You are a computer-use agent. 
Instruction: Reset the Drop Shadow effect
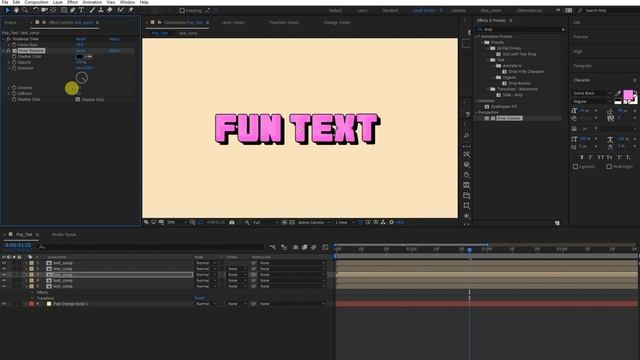[80, 51]
